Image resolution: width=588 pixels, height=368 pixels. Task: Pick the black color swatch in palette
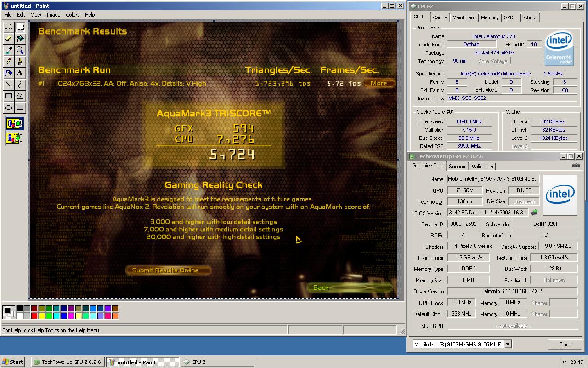tap(20, 309)
